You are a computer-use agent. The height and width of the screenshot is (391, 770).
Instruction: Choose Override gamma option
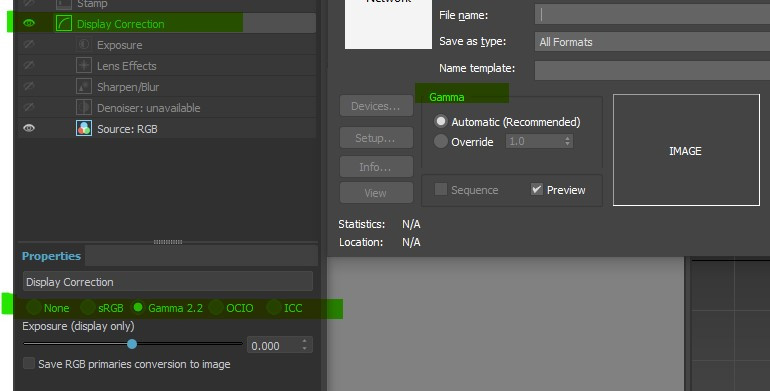coord(440,141)
